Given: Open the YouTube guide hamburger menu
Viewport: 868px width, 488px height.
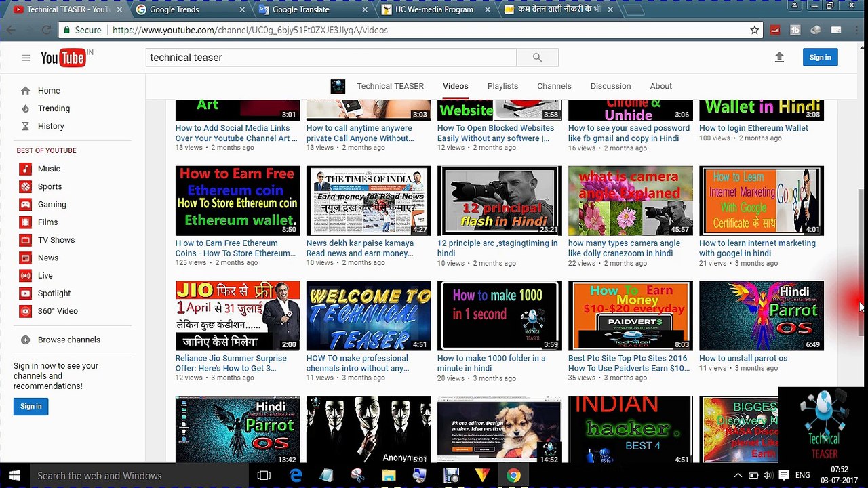Looking at the screenshot, I should click(x=26, y=58).
